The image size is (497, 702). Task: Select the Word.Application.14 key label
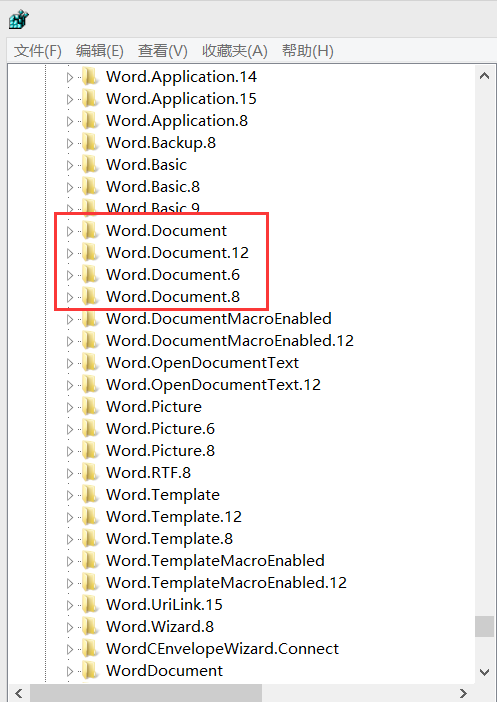tap(181, 77)
